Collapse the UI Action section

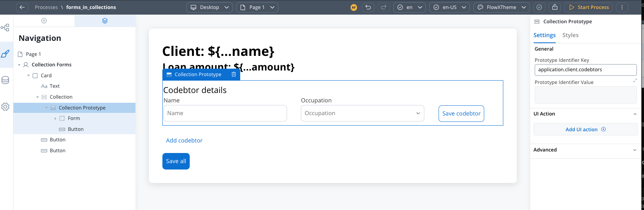point(635,114)
